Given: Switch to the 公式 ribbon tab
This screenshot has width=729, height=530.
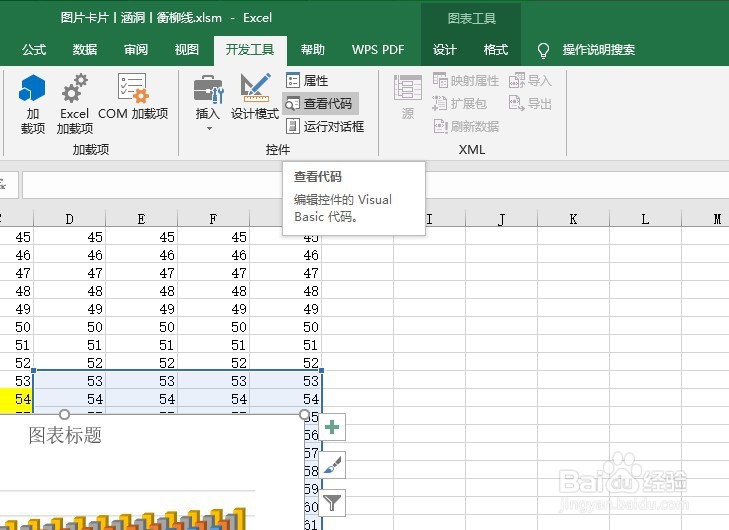Looking at the screenshot, I should point(34,49).
